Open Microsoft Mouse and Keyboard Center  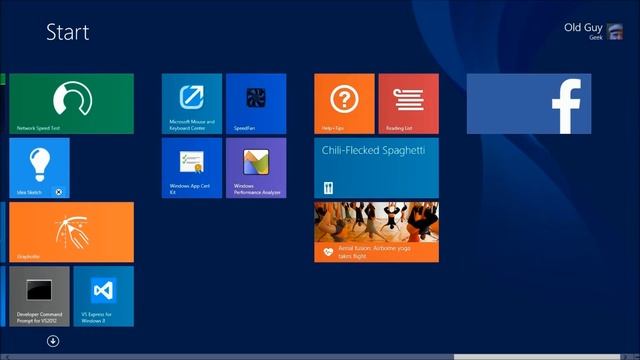192,104
